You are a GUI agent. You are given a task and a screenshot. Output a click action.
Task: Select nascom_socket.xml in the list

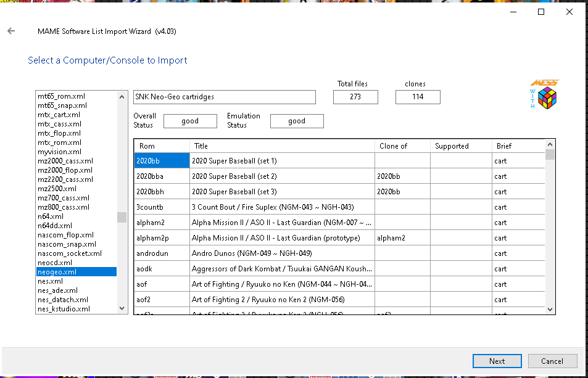77,253
